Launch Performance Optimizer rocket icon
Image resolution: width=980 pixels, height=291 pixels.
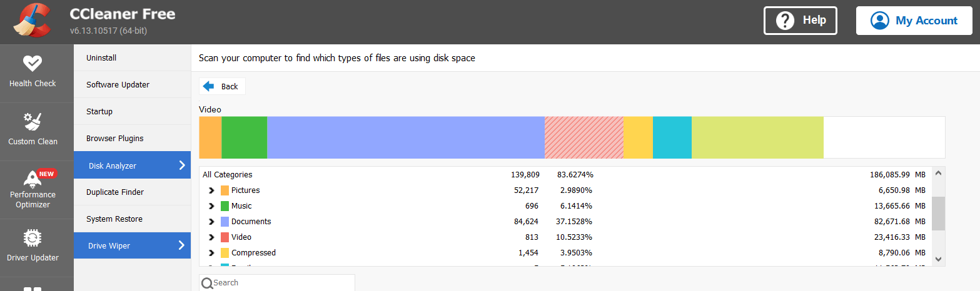pos(33,178)
